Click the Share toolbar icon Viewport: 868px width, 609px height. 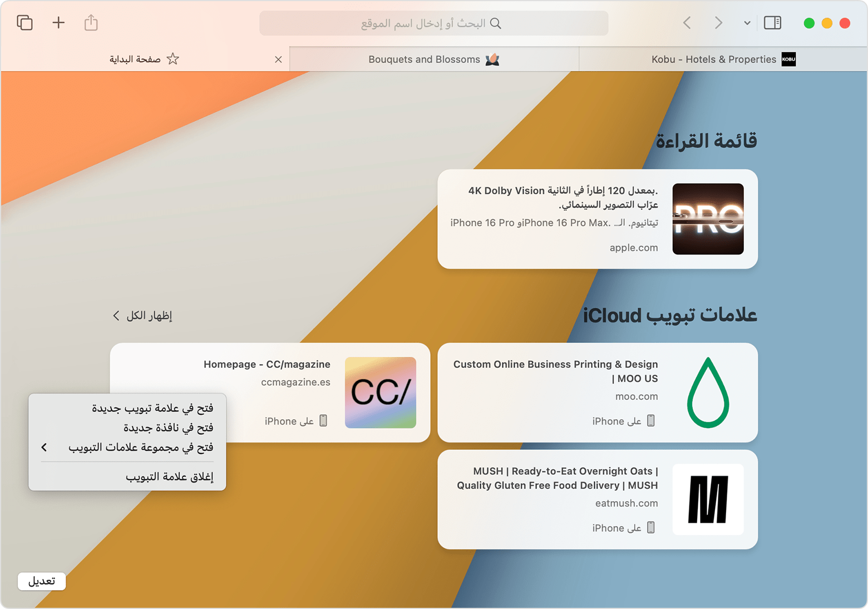point(91,23)
